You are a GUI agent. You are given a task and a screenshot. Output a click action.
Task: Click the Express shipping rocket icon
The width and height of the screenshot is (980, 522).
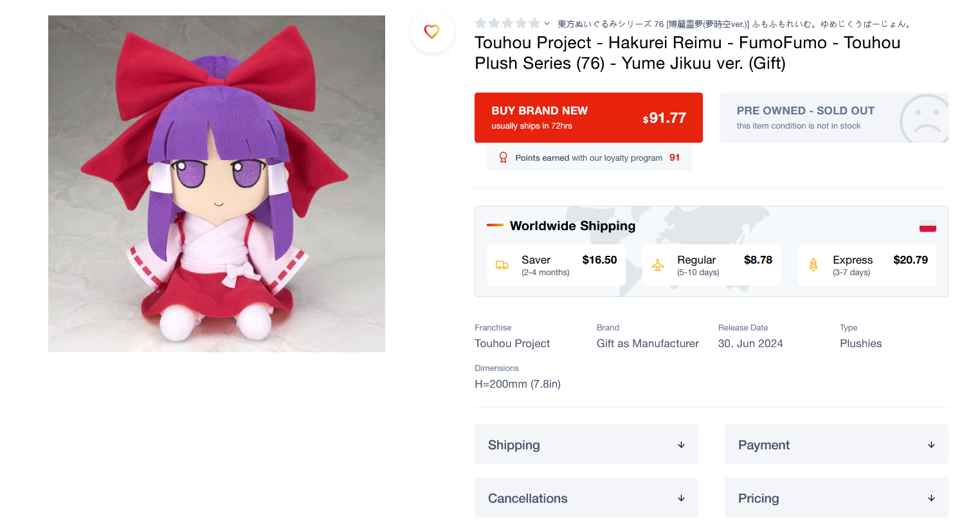(x=813, y=265)
